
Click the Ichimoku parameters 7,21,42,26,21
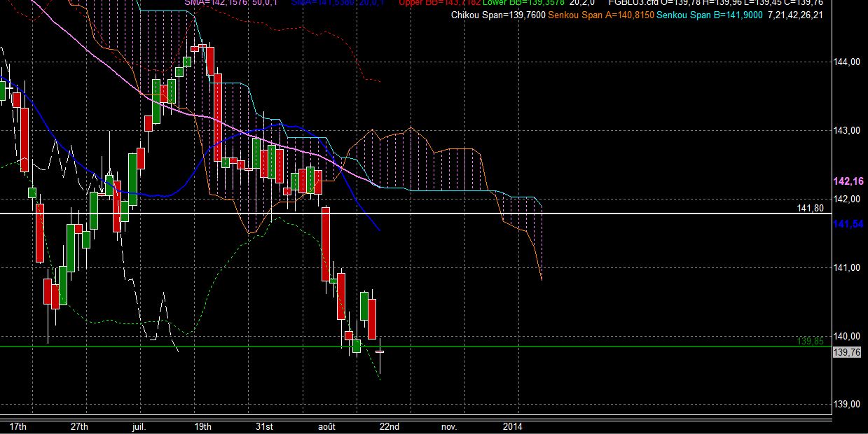click(795, 15)
